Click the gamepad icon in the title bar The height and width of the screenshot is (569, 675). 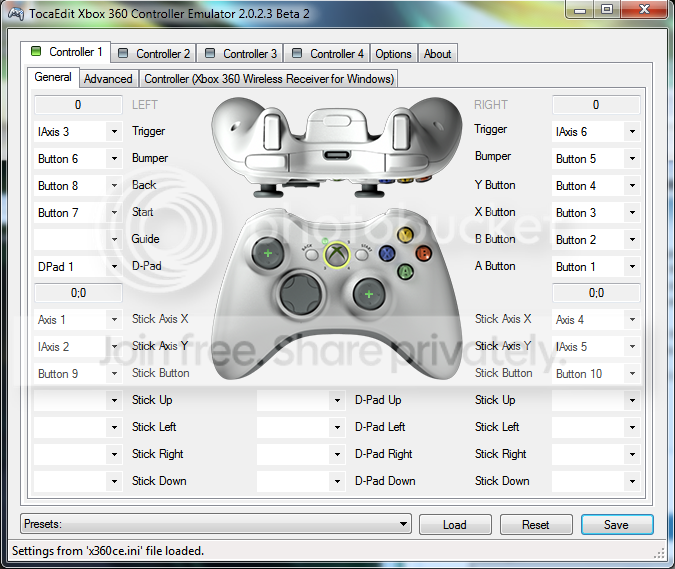pos(16,14)
